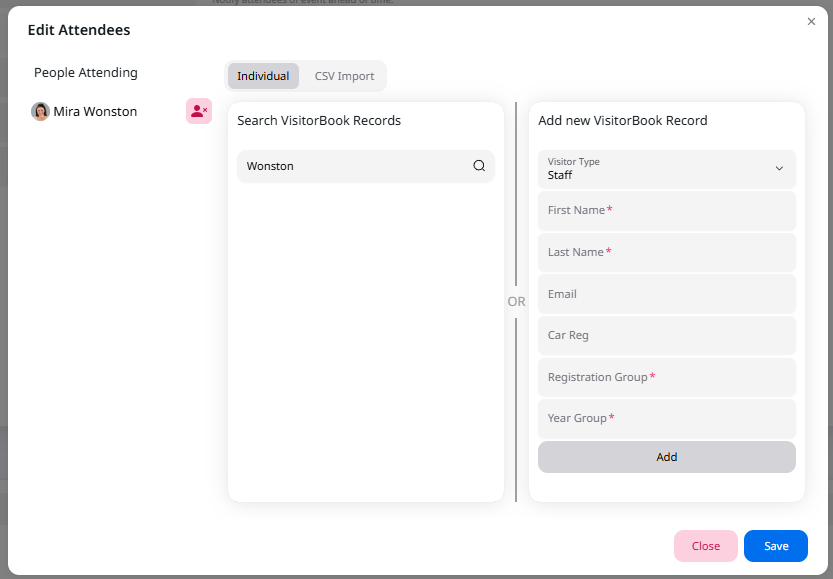Select the Year Group field
The image size is (833, 579).
(666, 419)
